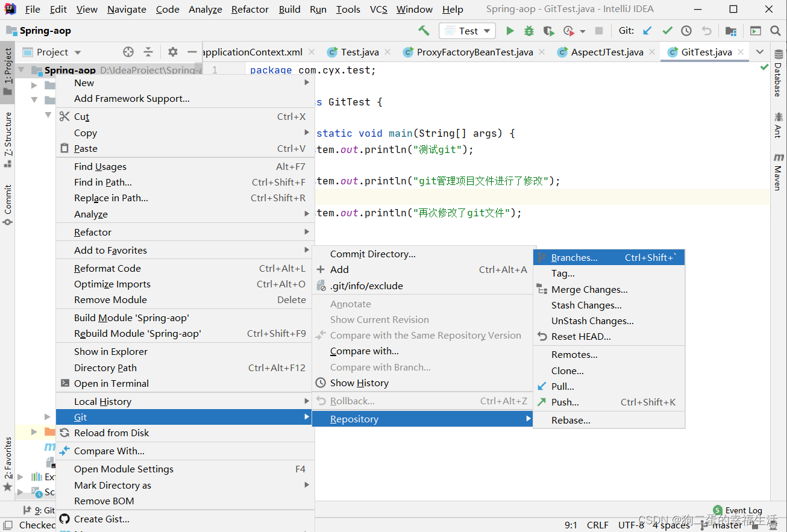
Task: Select Stash Changes... menu item
Action: click(x=609, y=305)
